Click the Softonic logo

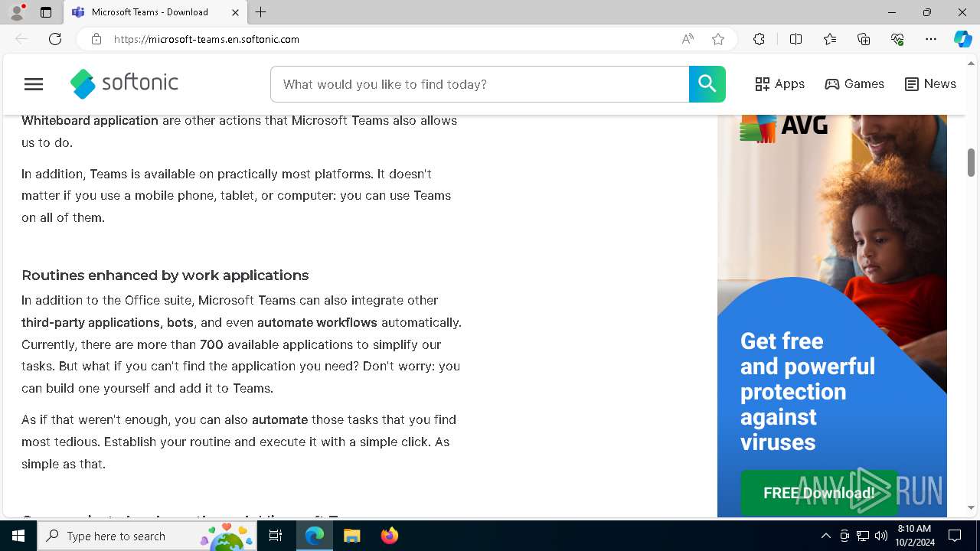coord(124,83)
